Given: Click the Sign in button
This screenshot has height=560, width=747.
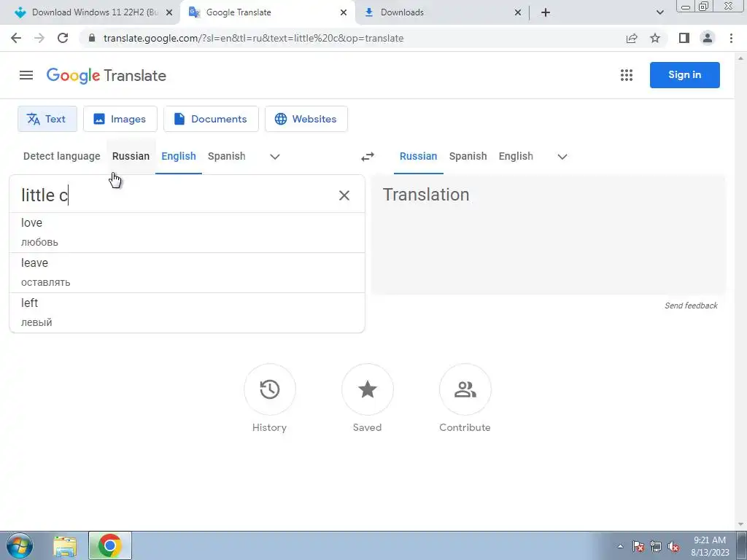Looking at the screenshot, I should (684, 75).
